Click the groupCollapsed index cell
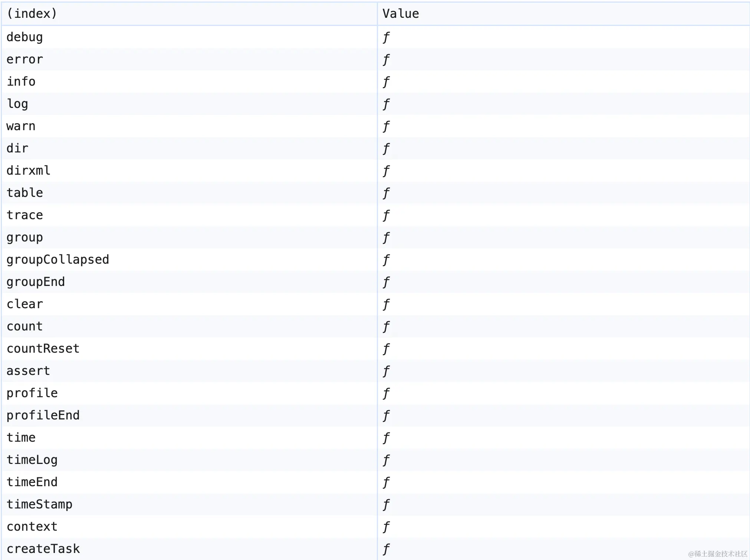This screenshot has width=750, height=560. point(57,260)
